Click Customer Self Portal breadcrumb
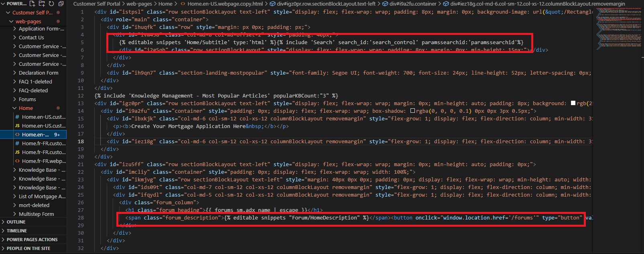Screen dimensions: 644x254 pos(96,4)
